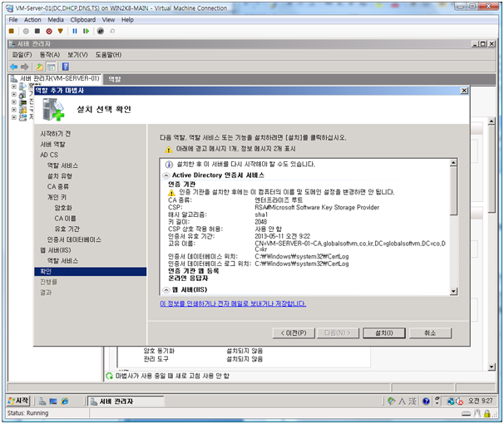Viewport: 504px width, 424px height.
Task: Open the 보기(V) menu
Action: click(77, 55)
